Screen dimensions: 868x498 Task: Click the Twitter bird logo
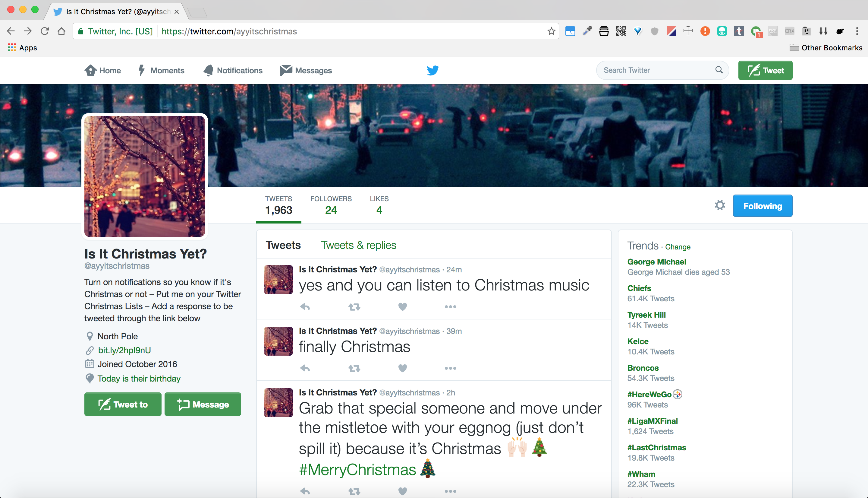point(432,70)
